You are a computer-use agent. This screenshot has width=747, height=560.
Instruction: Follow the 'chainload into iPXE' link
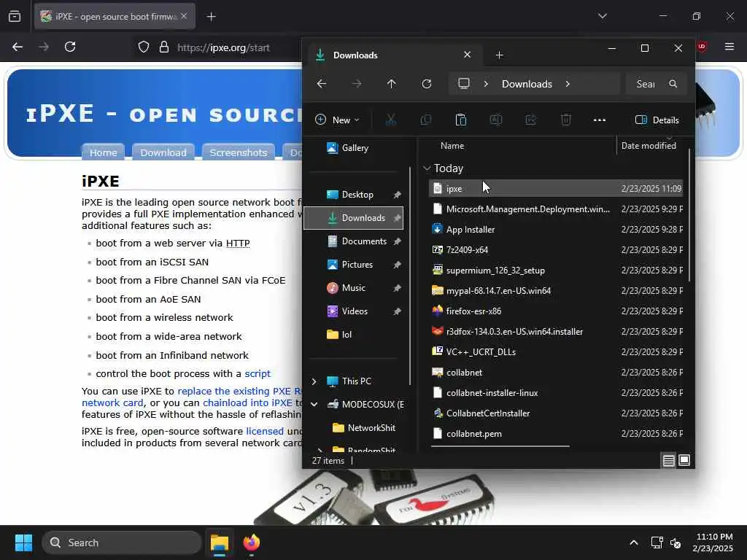(x=247, y=402)
